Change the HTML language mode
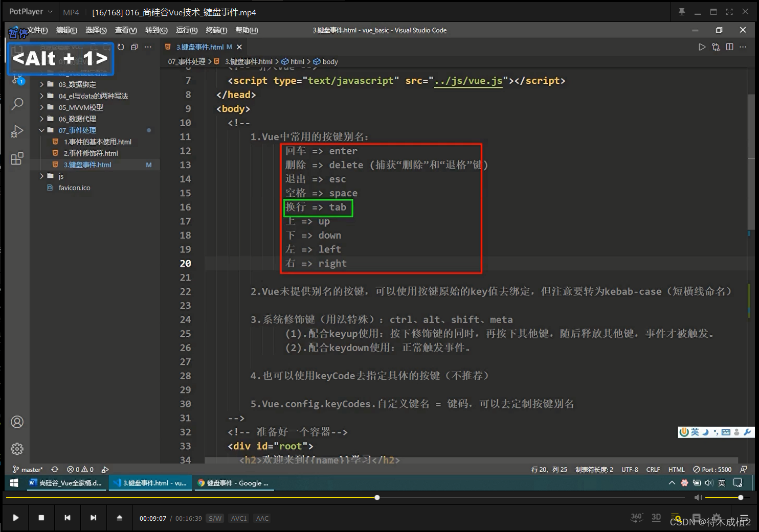The height and width of the screenshot is (532, 759). point(676,469)
